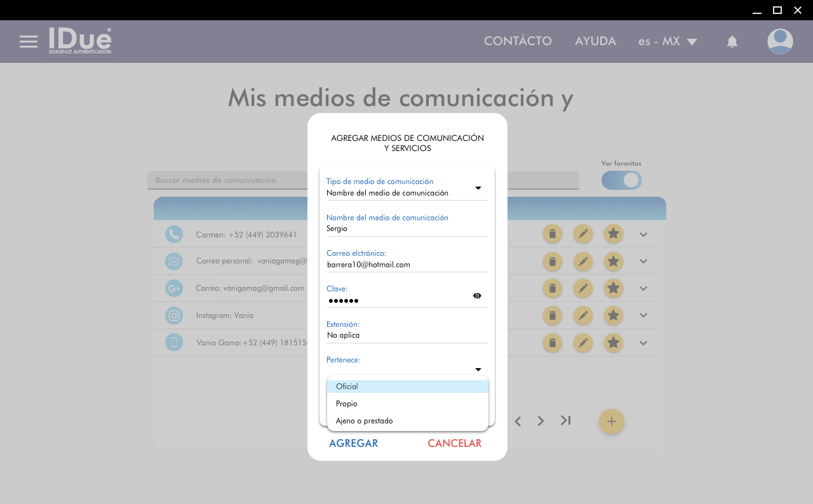Open the es - MX language dropdown
Viewport: 813px width, 504px height.
667,42
